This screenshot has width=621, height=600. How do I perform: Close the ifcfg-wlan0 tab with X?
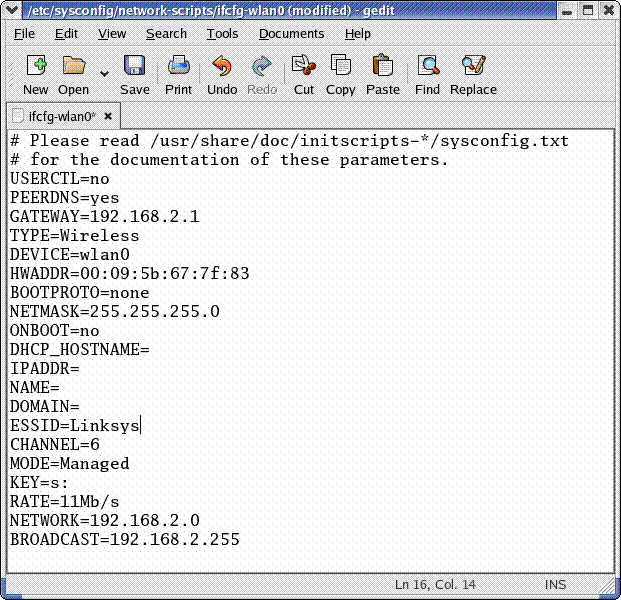[x=108, y=116]
